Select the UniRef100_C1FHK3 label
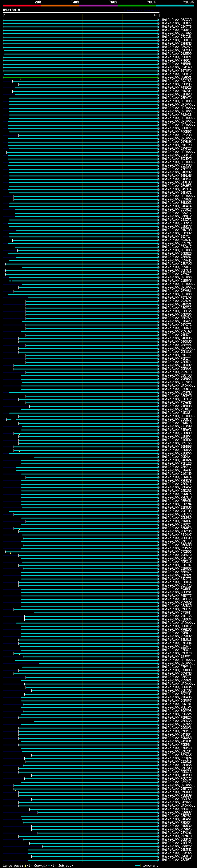 (177, 94)
